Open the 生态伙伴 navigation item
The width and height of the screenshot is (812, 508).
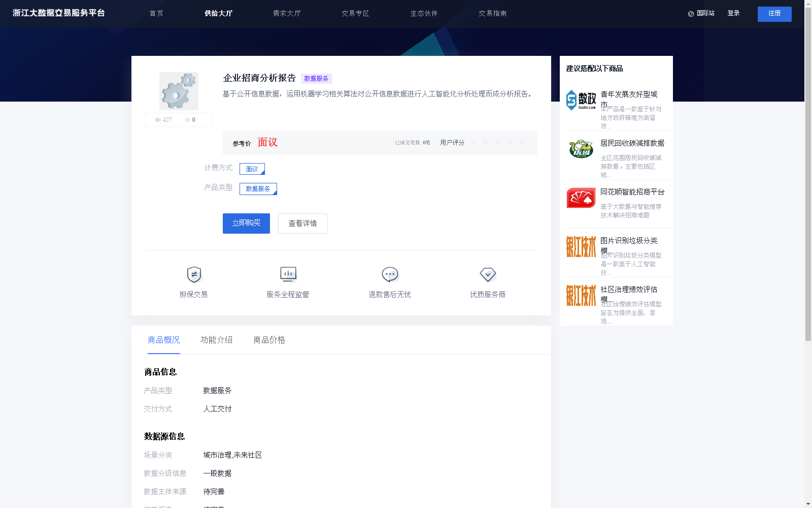click(424, 14)
